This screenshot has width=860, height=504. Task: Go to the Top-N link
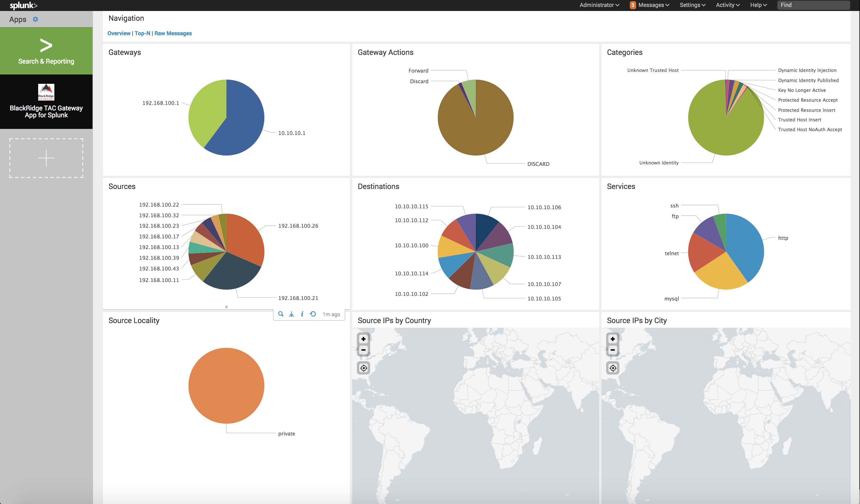coord(142,34)
